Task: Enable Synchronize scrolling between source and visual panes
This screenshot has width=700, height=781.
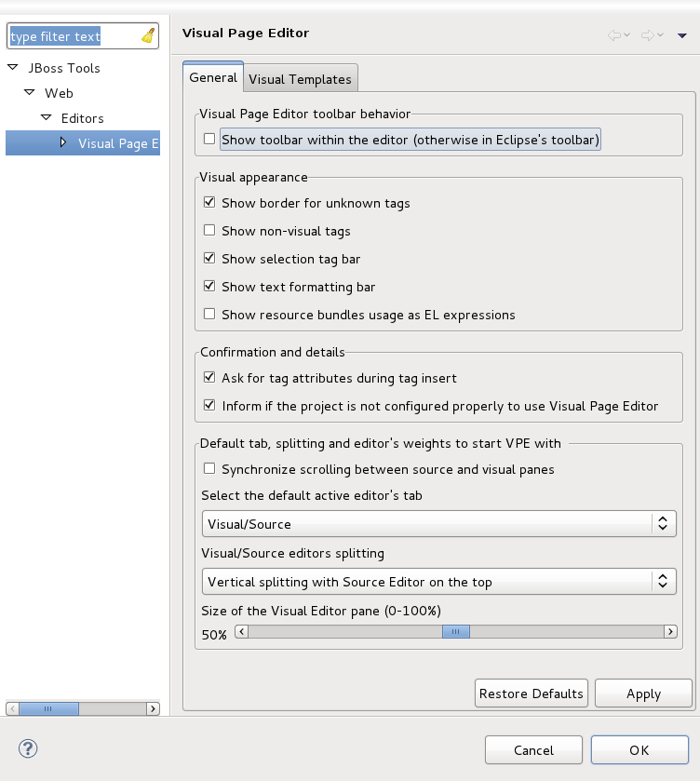Action: coord(209,469)
